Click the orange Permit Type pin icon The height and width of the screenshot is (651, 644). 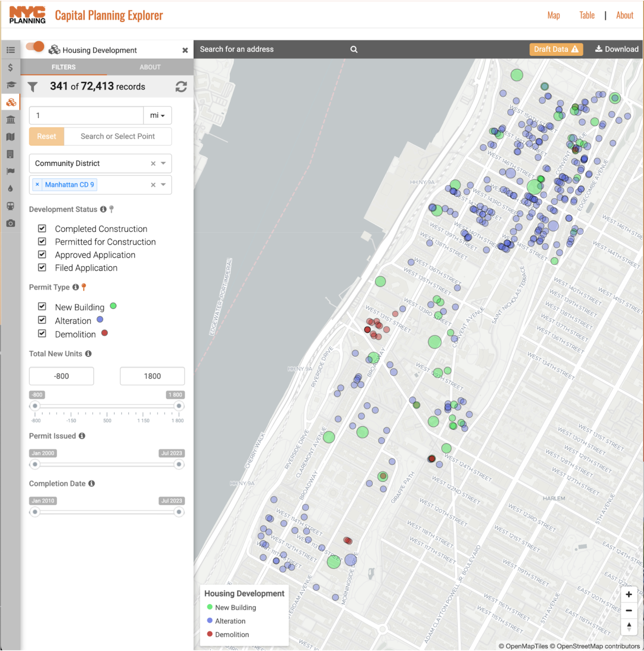84,287
